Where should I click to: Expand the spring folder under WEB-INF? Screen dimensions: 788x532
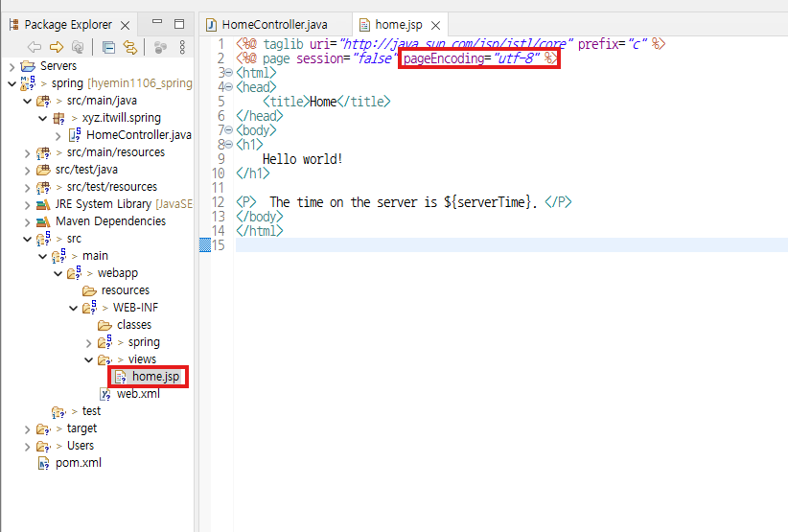pyautogui.click(x=89, y=343)
